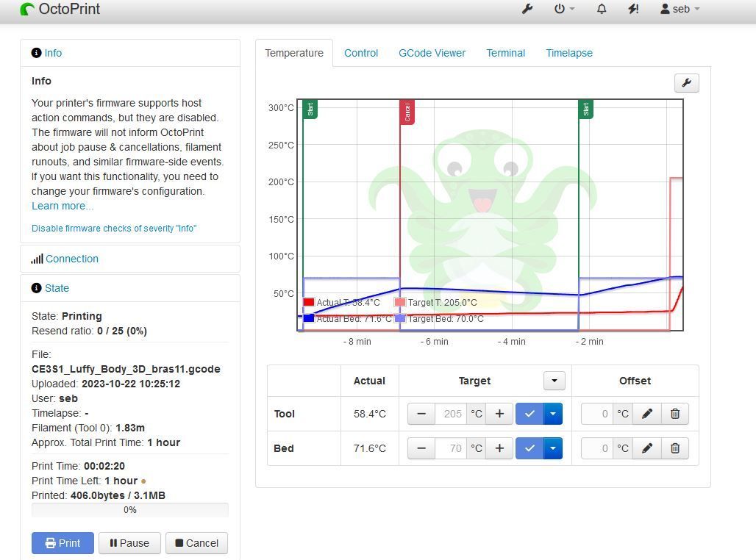Screen dimensions: 756x560
Task: Click the OctoPrint logo
Action: tap(60, 9)
